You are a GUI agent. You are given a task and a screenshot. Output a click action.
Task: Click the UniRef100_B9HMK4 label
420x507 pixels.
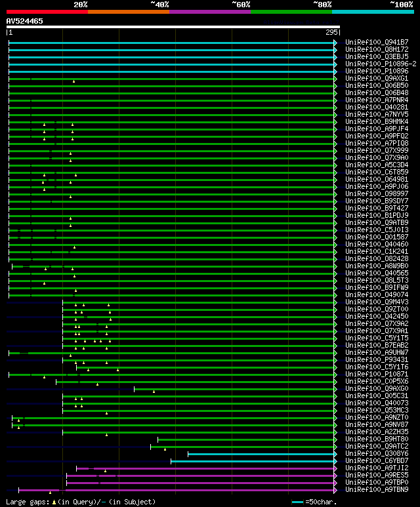(377, 121)
